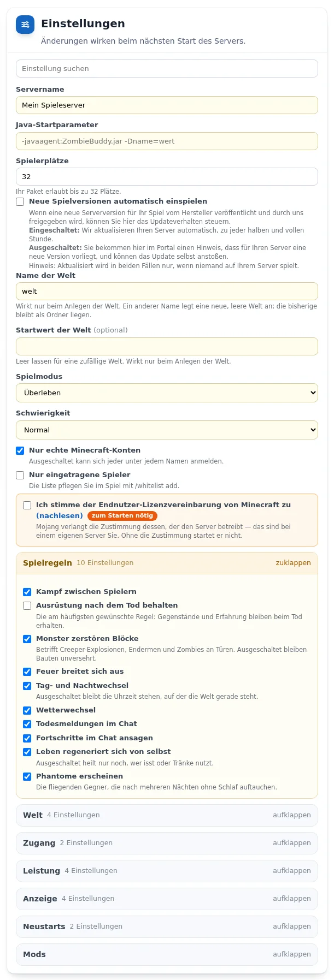This screenshot has width=334, height=980.
Task: Open the Schwierigkeit dropdown showing Normal
Action: pos(167,430)
